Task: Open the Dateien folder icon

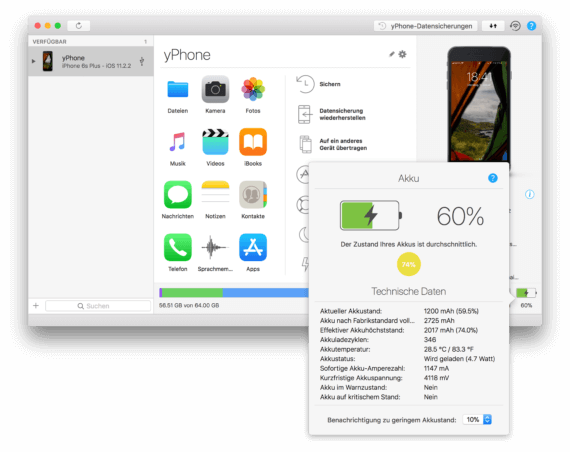Action: point(177,89)
